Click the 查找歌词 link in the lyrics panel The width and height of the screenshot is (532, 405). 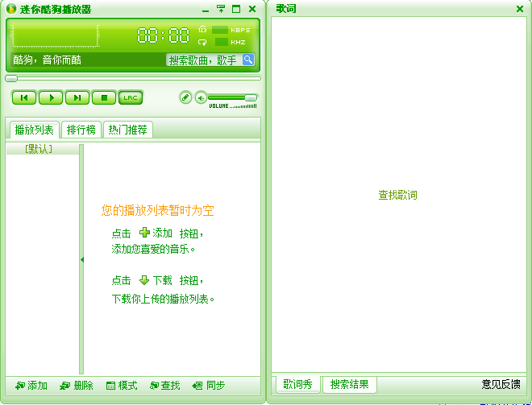coord(397,195)
